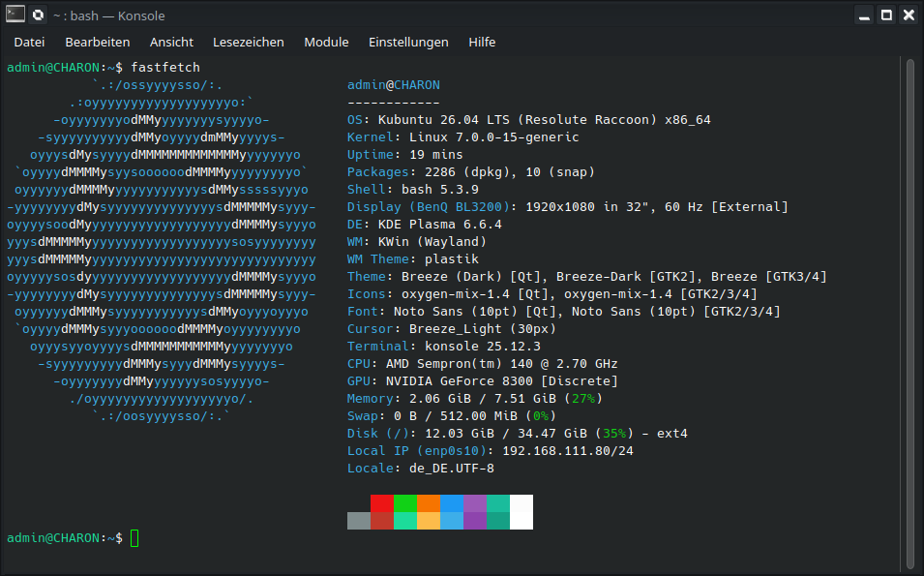Click the 'bash 5.3.9' shell value
924x576 pixels.
coord(439,189)
